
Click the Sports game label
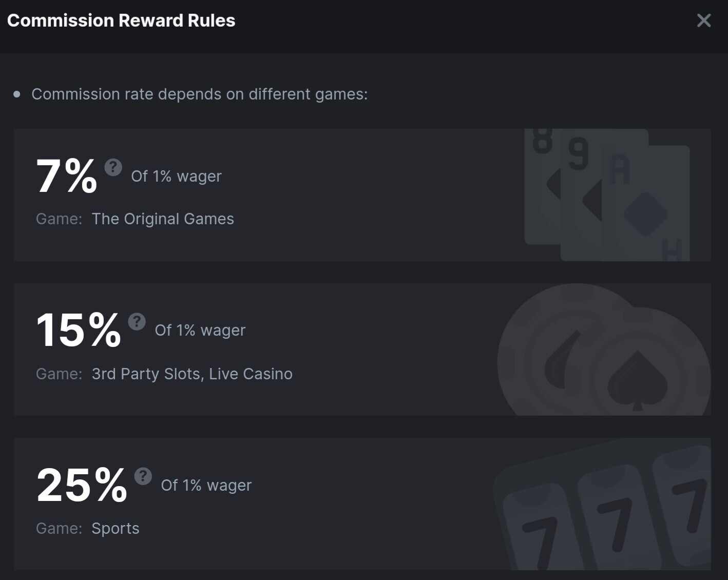pyautogui.click(x=116, y=529)
